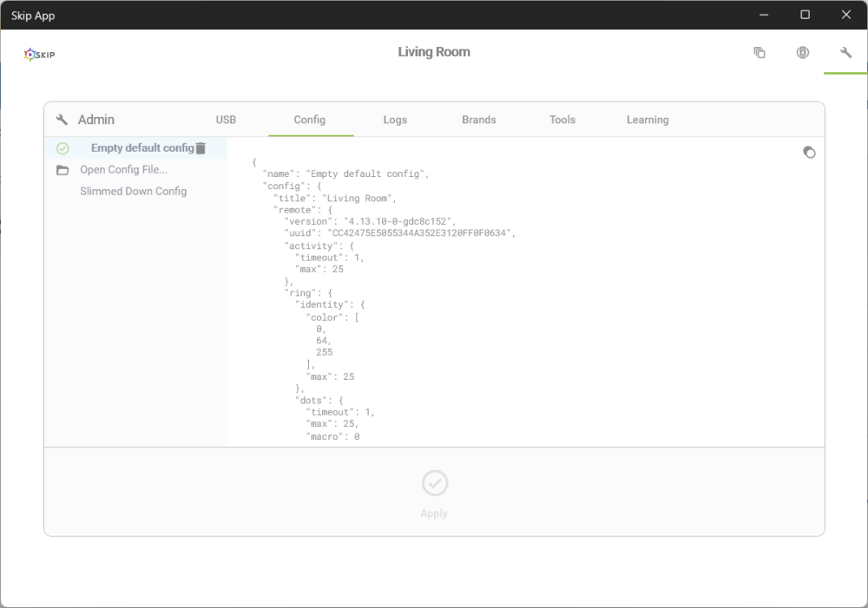
Task: Open the activities copy-pages icon in header
Action: pos(759,53)
